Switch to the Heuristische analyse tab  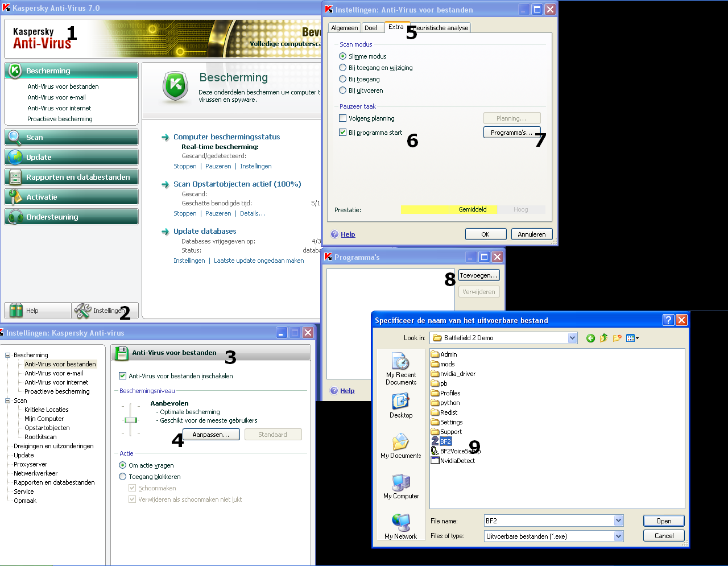[441, 28]
